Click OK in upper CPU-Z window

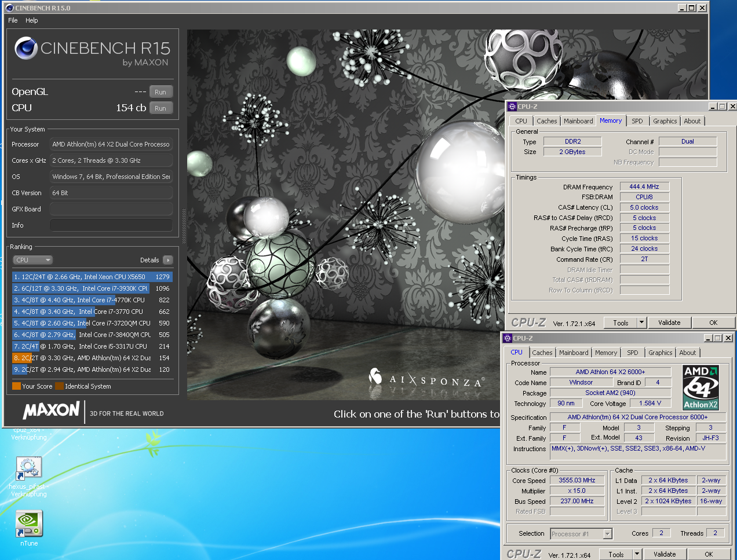pos(713,323)
